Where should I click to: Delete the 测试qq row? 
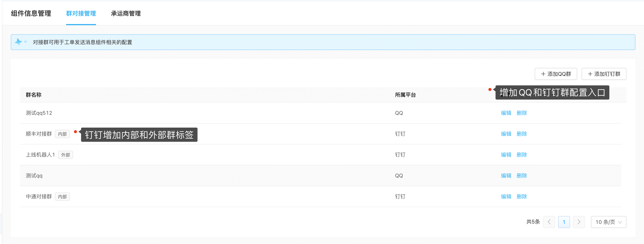(x=521, y=176)
